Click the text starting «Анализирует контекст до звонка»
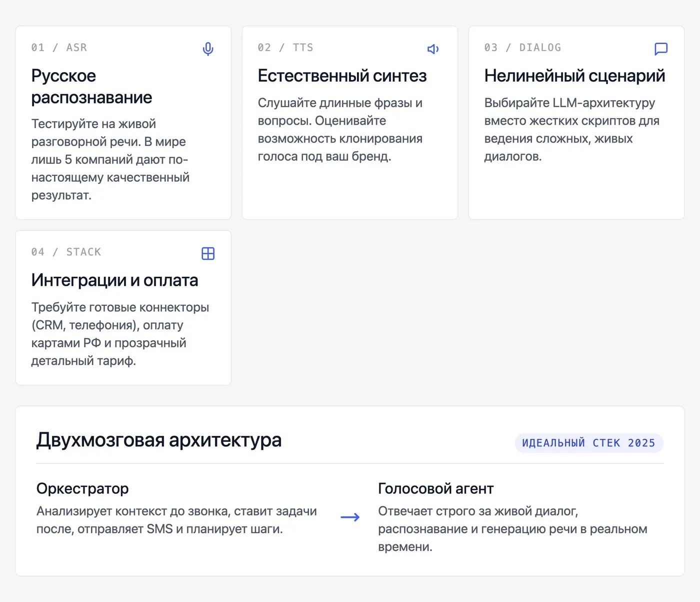700x602 pixels. pyautogui.click(x=176, y=520)
